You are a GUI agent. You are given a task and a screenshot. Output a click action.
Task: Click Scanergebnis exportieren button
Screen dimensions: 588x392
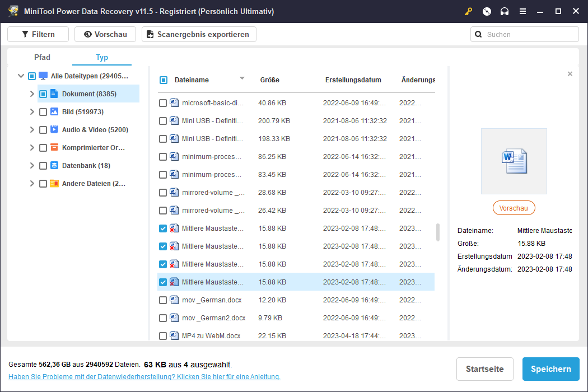199,34
